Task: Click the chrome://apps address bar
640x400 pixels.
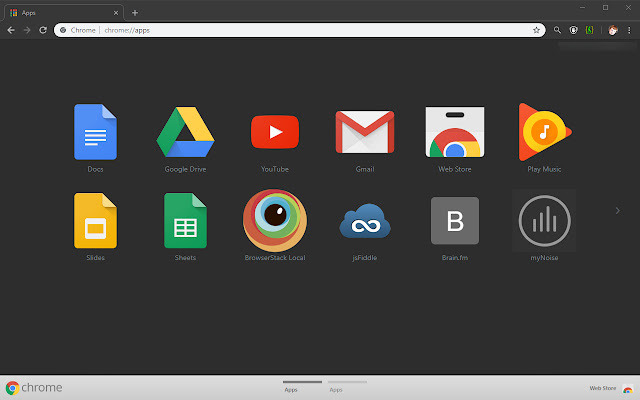Action: click(300, 30)
